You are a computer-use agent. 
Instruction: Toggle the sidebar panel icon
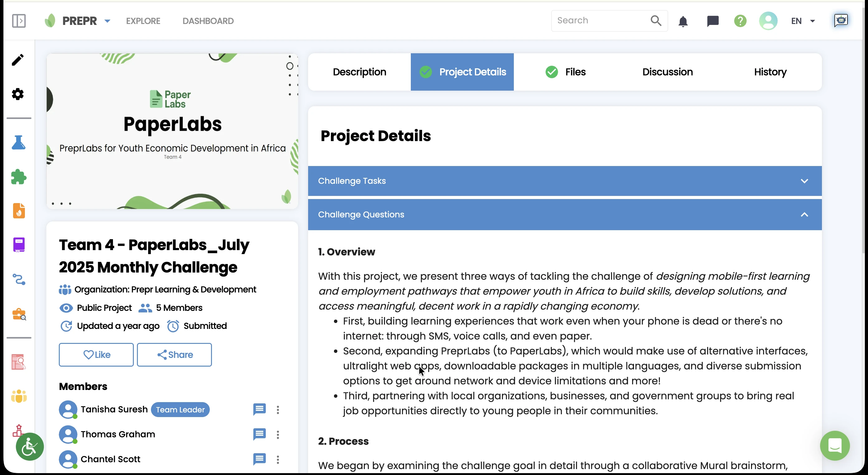click(19, 21)
